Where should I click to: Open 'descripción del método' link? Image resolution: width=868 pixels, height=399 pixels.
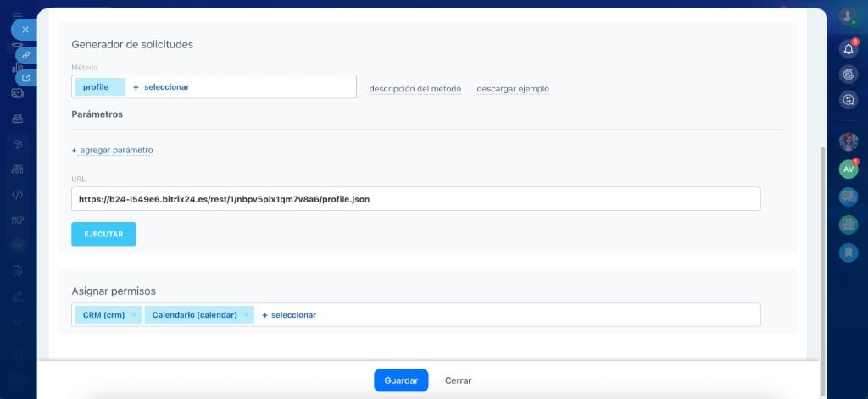415,89
